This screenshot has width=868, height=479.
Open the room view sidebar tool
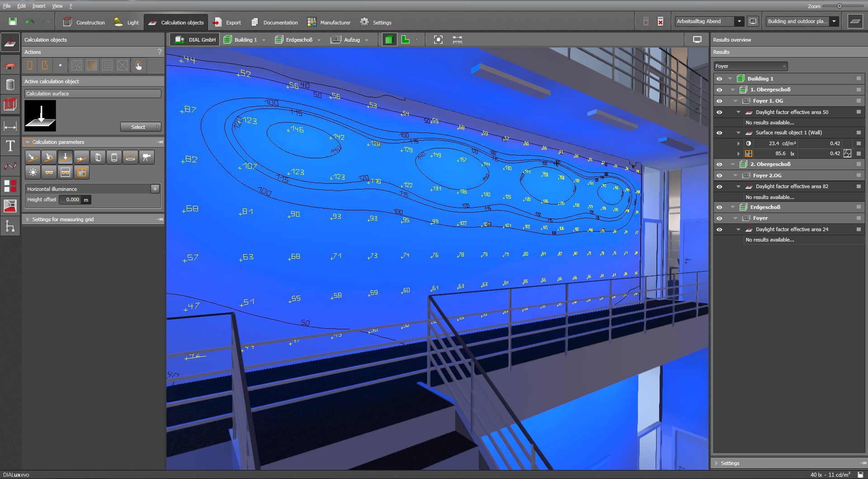tap(10, 206)
